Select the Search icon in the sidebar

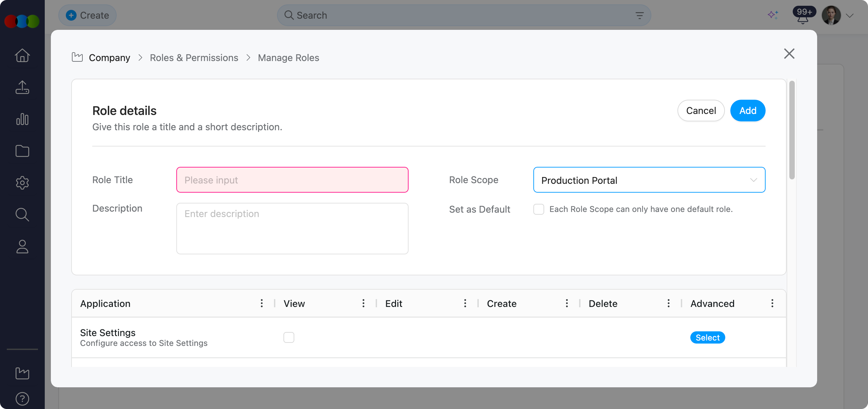[22, 215]
